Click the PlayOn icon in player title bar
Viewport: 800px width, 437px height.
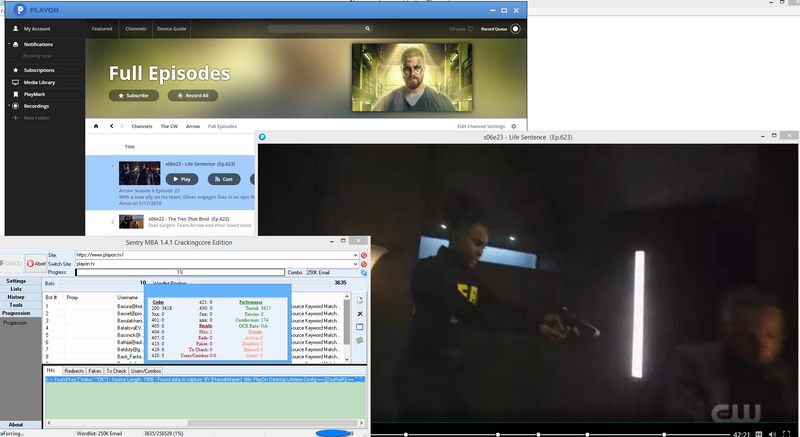coord(262,137)
